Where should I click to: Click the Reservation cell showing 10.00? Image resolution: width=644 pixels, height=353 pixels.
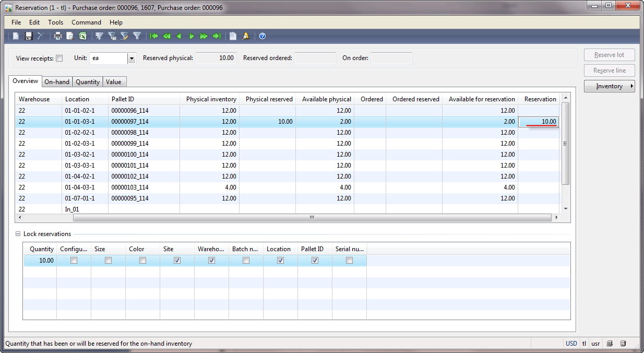539,122
